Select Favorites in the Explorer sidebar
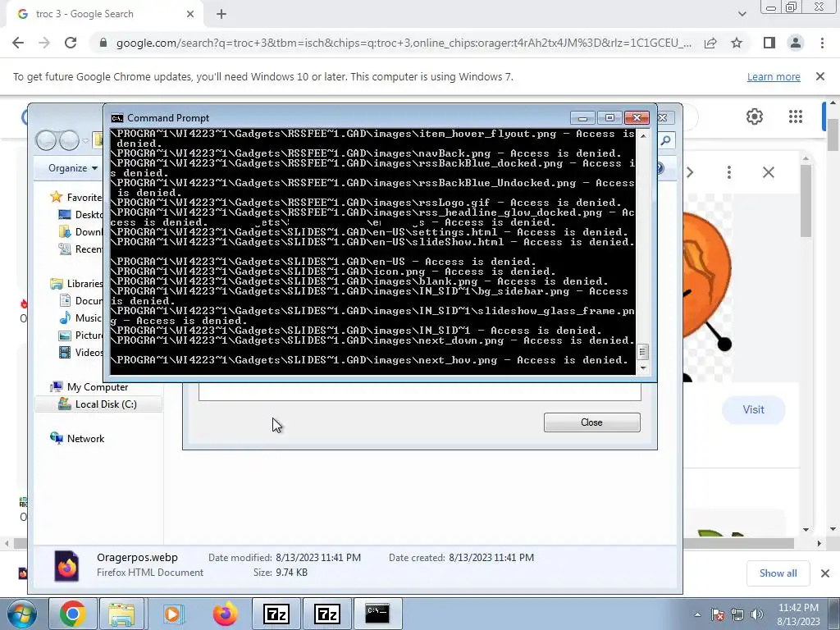The width and height of the screenshot is (840, 630). click(75, 197)
